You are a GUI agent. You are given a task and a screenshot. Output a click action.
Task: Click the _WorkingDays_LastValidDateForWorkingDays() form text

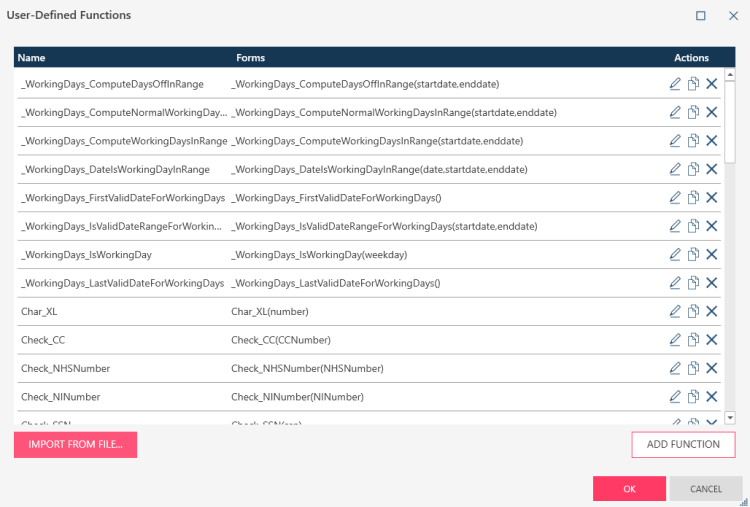(x=336, y=283)
